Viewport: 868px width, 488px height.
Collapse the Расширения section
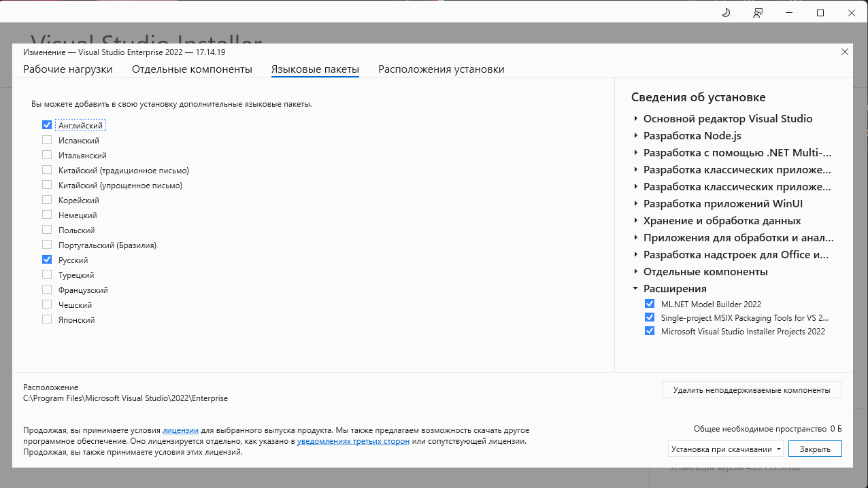point(635,289)
